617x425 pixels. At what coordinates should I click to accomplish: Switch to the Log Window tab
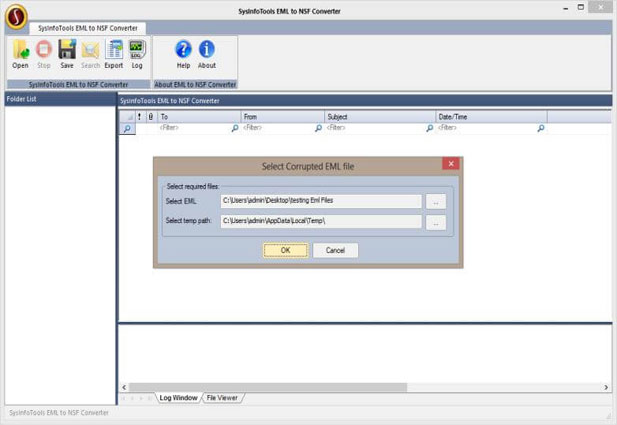179,398
